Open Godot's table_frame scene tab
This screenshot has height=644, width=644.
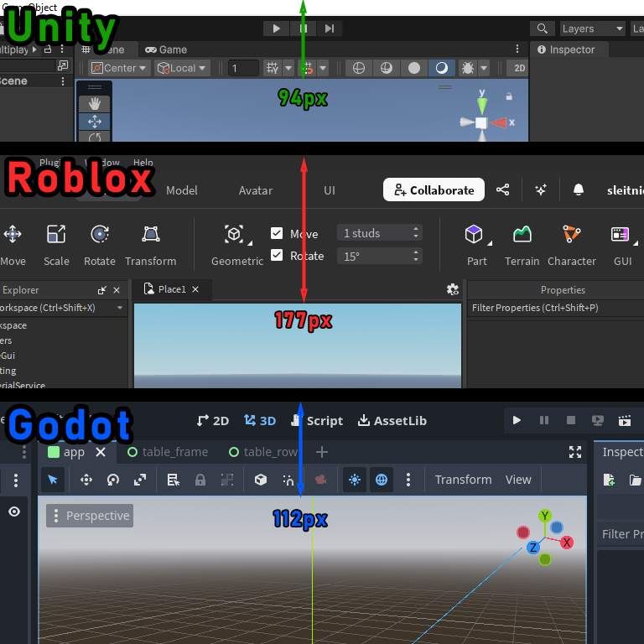coord(168,452)
